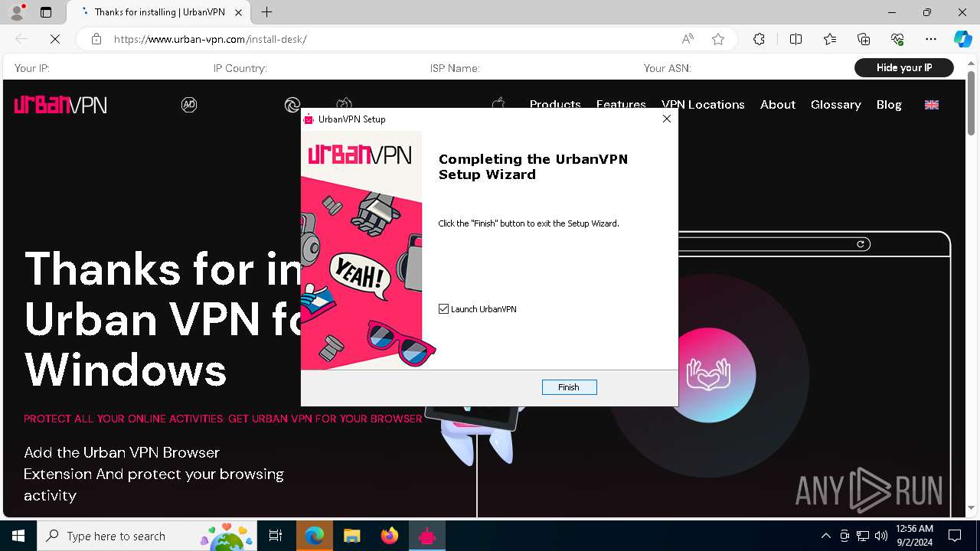Click the IP Country label text

tap(240, 68)
